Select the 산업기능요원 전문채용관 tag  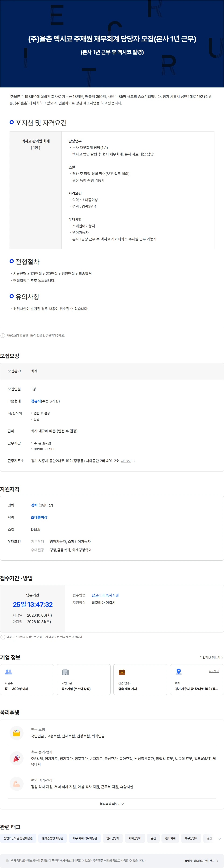pos(18,838)
